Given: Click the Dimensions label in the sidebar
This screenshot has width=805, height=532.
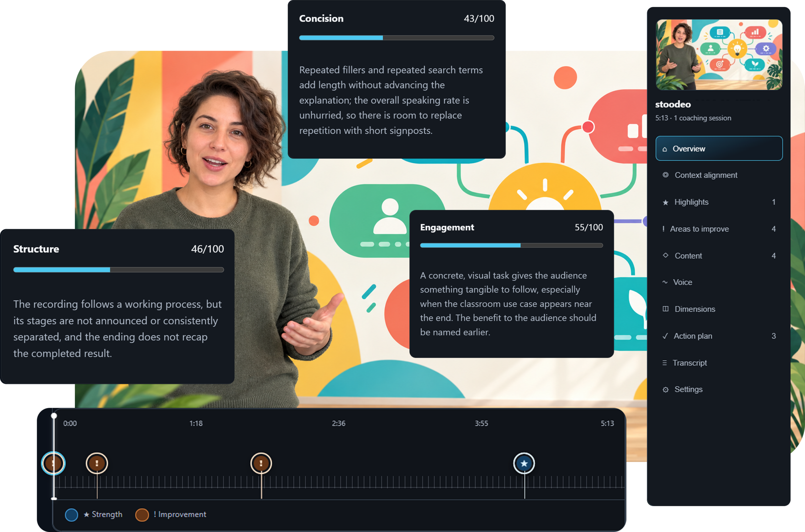Looking at the screenshot, I should tap(695, 309).
